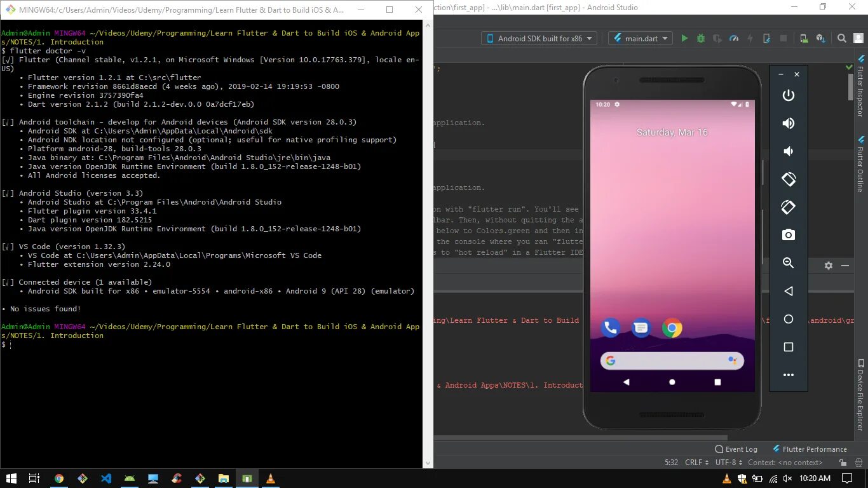Start debugging with the green bug icon
The height and width of the screenshot is (488, 868).
(701, 38)
